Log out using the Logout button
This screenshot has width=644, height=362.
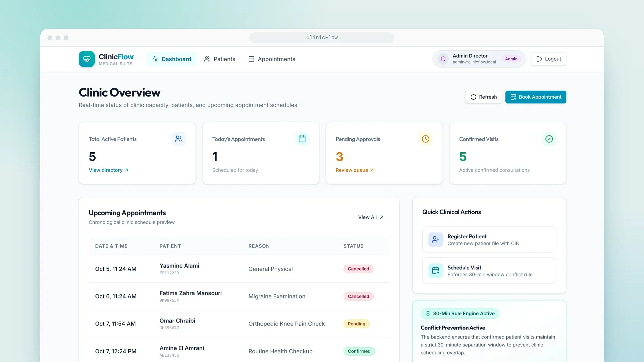tap(548, 59)
